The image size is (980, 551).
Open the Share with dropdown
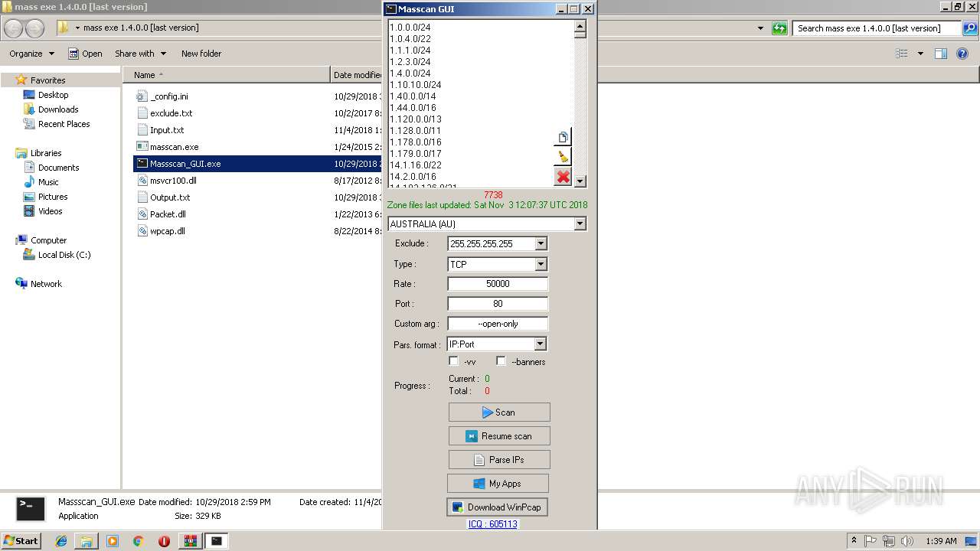(140, 54)
